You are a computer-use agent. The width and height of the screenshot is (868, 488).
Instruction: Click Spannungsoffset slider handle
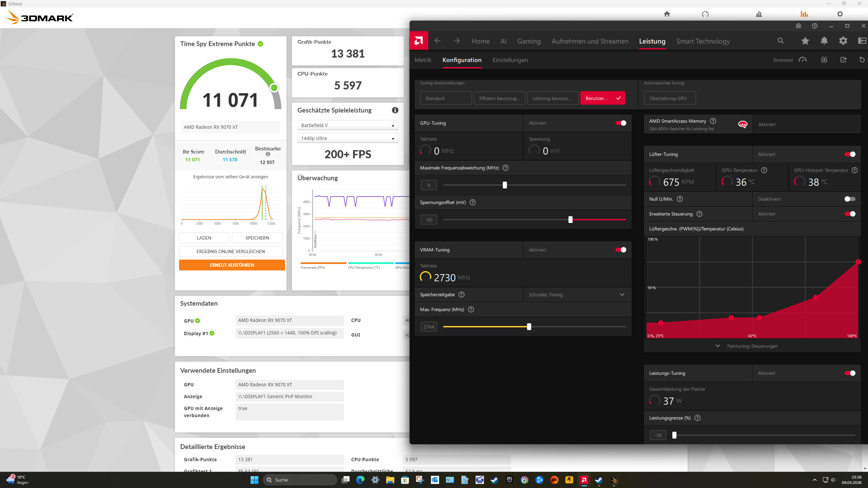click(570, 220)
